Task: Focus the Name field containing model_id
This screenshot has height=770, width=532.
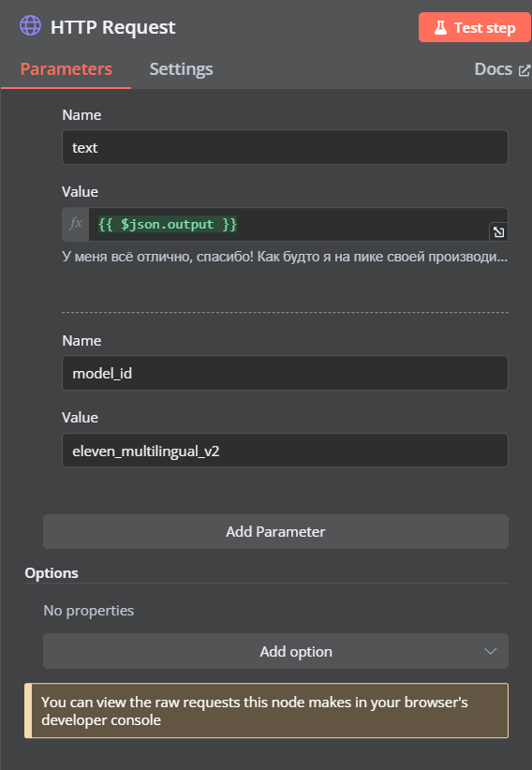Action: tap(285, 373)
